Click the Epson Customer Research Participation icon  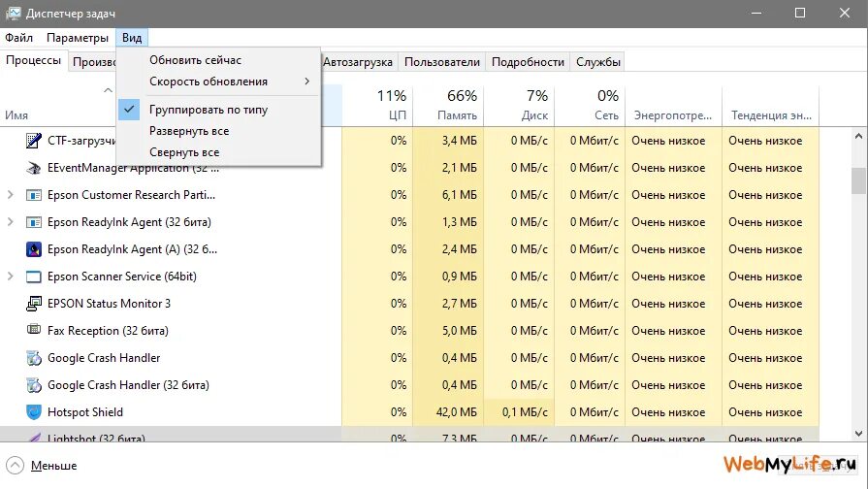(x=34, y=195)
